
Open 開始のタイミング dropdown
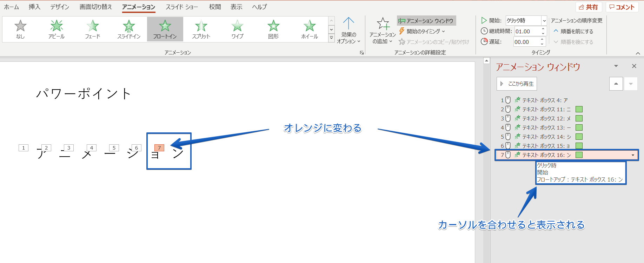coord(422,31)
